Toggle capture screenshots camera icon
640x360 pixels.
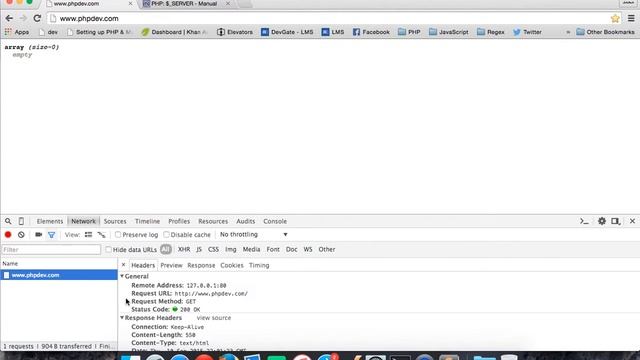tap(38, 235)
